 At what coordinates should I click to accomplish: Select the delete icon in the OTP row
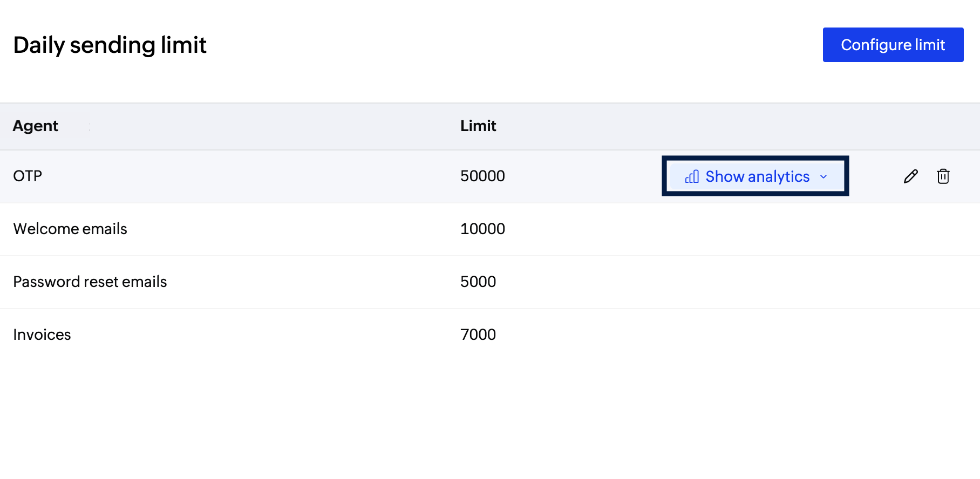pyautogui.click(x=943, y=176)
